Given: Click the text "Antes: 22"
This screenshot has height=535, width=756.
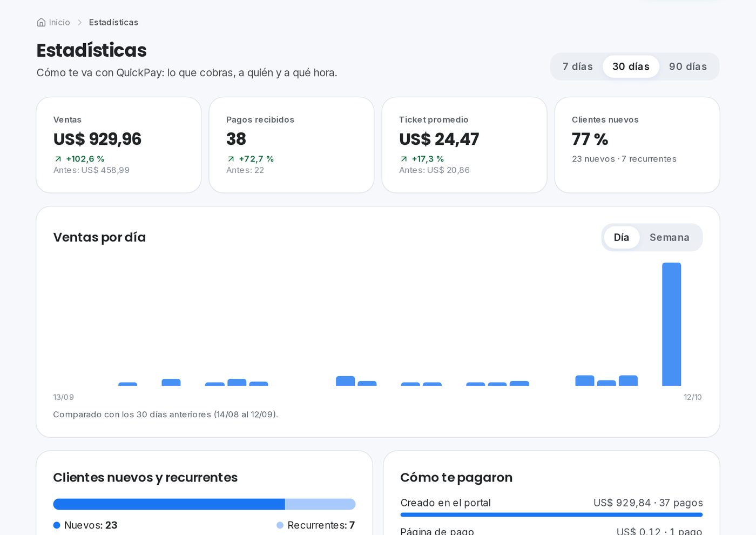Looking at the screenshot, I should [x=245, y=170].
